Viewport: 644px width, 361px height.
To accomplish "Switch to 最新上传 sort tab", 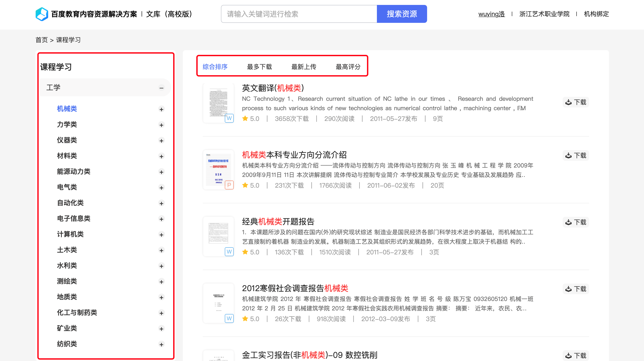I will [x=303, y=67].
